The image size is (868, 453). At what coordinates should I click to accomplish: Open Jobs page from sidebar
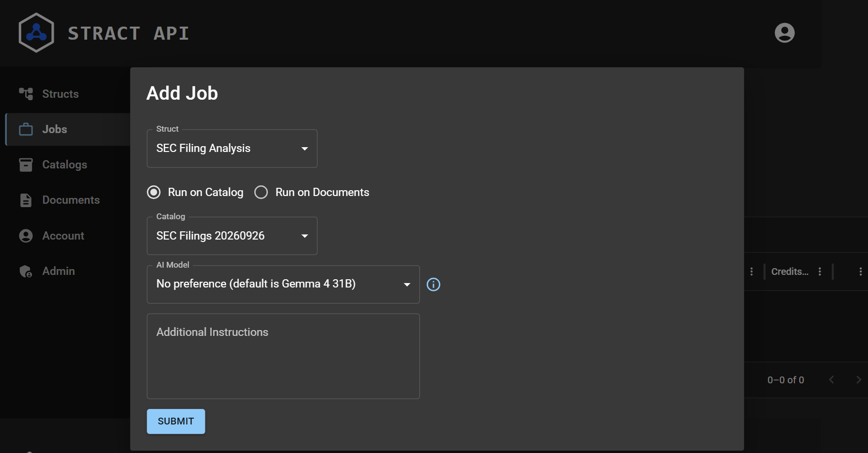[68, 129]
